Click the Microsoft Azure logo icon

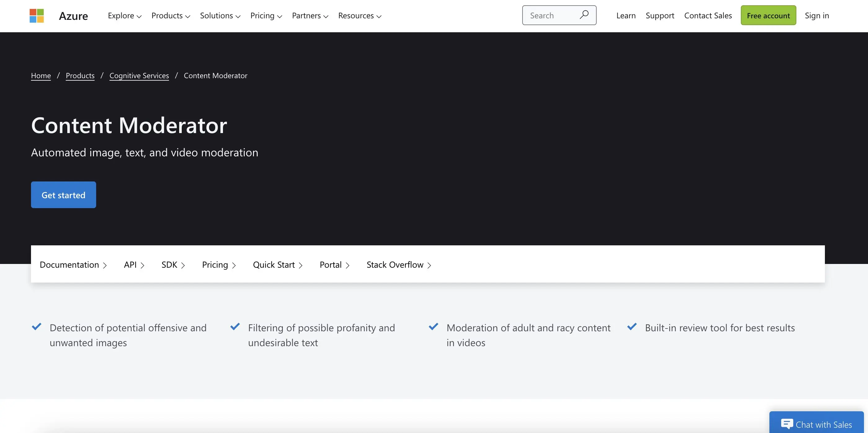point(36,15)
